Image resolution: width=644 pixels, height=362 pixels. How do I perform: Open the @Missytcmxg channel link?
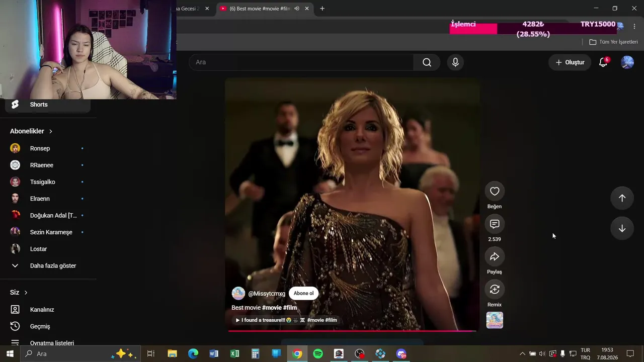(267, 294)
